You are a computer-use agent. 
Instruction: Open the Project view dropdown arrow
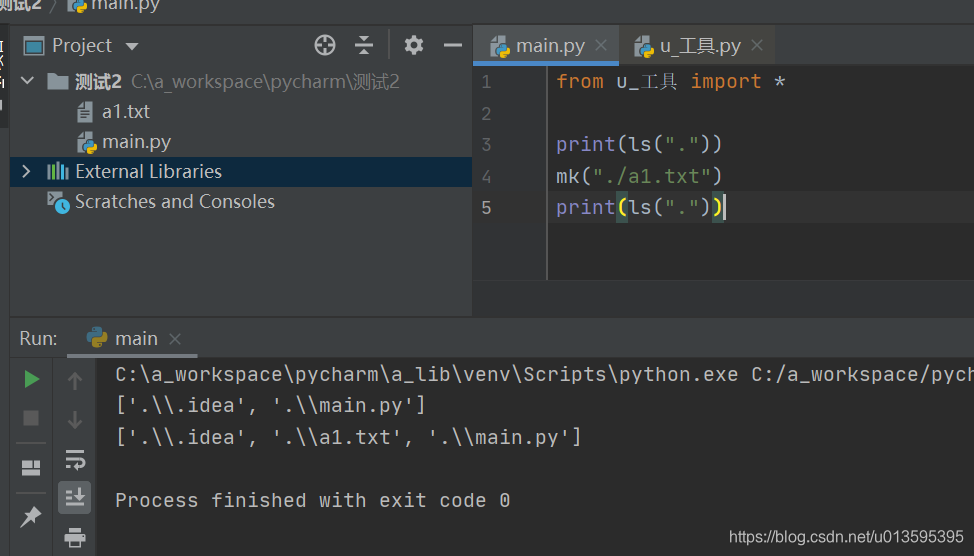point(132,46)
